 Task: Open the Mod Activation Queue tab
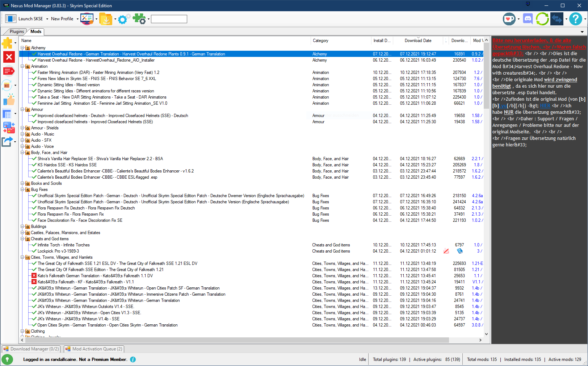(x=94, y=349)
